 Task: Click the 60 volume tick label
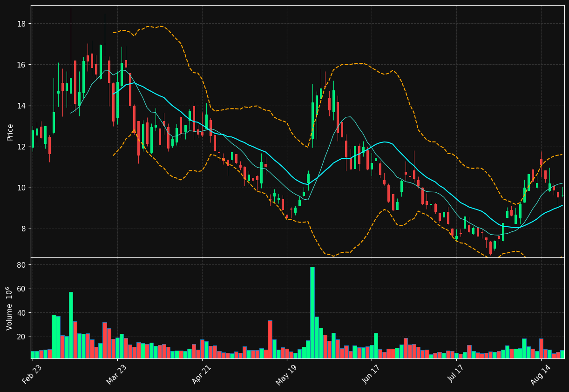[22, 289]
